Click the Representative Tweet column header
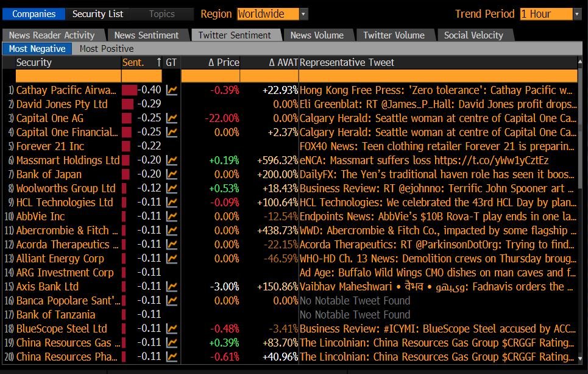 pyautogui.click(x=438, y=62)
